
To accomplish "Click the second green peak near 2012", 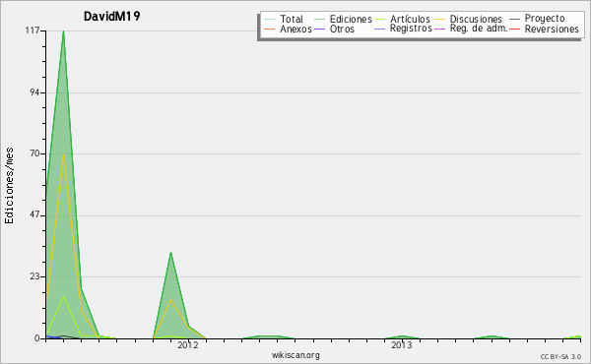I will [x=170, y=253].
